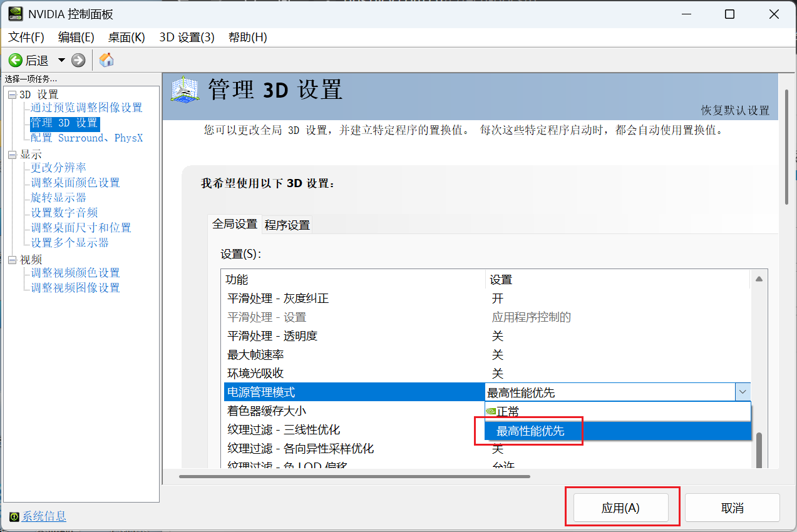Open the 桌面(K) menu

tap(126, 38)
